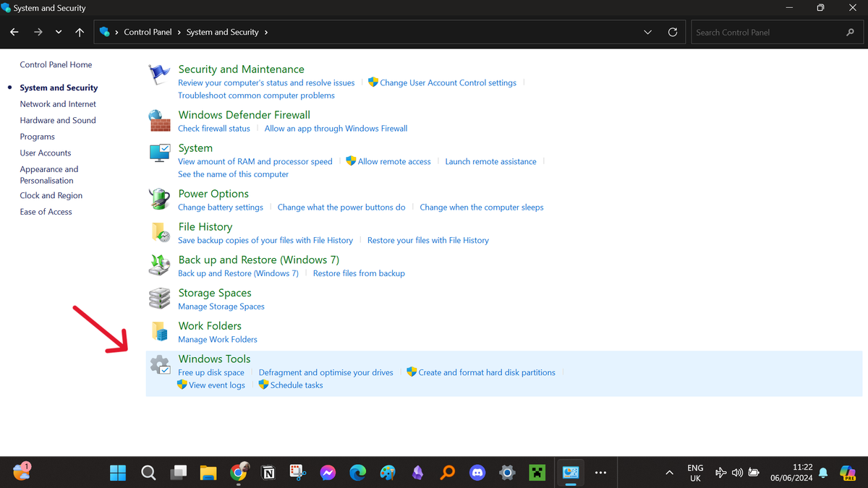The height and width of the screenshot is (488, 868).
Task: Open Clock and Region category
Action: pos(51,196)
